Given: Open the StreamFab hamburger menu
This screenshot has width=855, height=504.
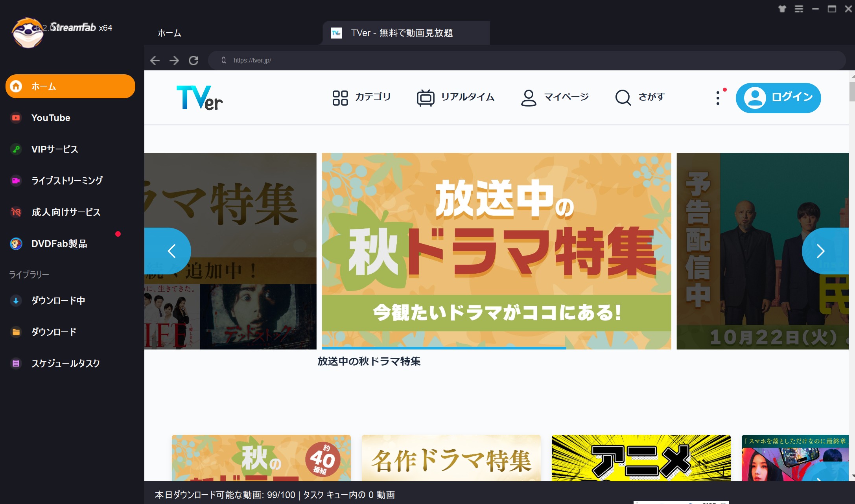Looking at the screenshot, I should tap(799, 9).
